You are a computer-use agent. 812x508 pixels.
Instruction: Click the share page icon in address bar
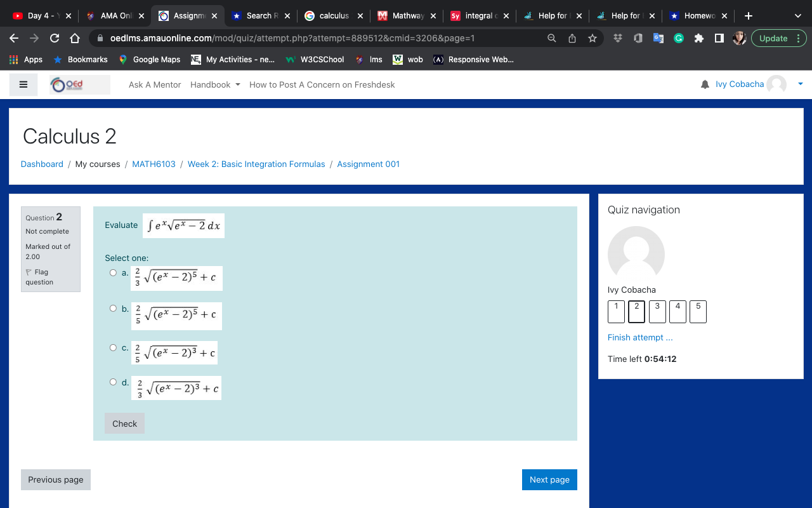572,38
